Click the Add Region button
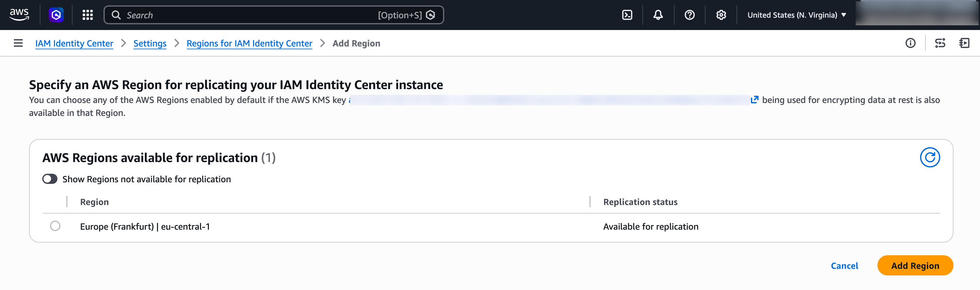Screen dimensions: 980x290 (915, 265)
